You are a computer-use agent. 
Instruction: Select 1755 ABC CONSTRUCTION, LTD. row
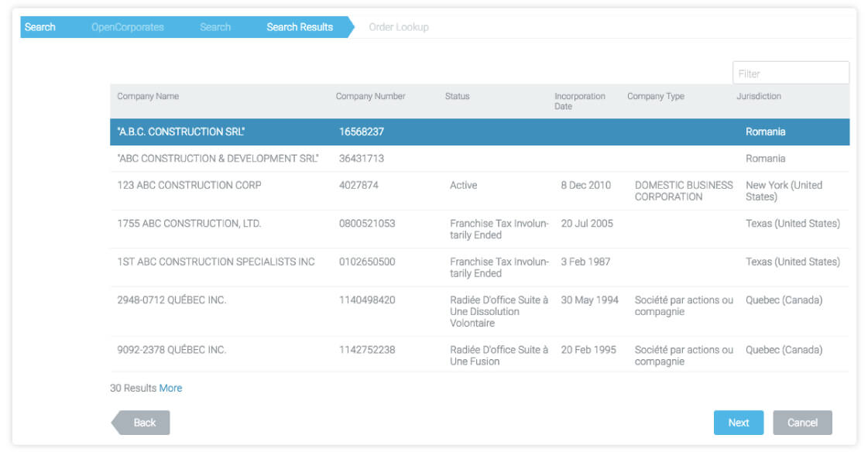(x=479, y=229)
